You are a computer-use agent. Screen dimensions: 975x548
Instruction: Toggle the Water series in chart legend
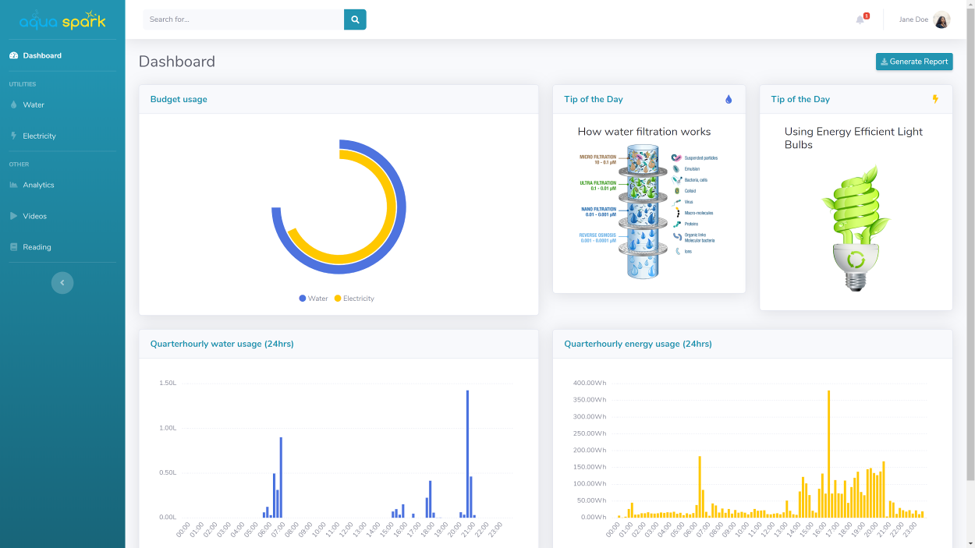click(x=313, y=299)
